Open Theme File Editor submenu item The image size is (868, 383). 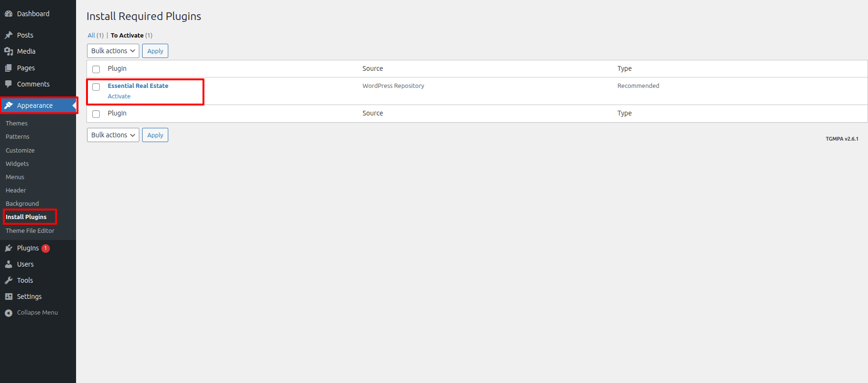point(30,230)
